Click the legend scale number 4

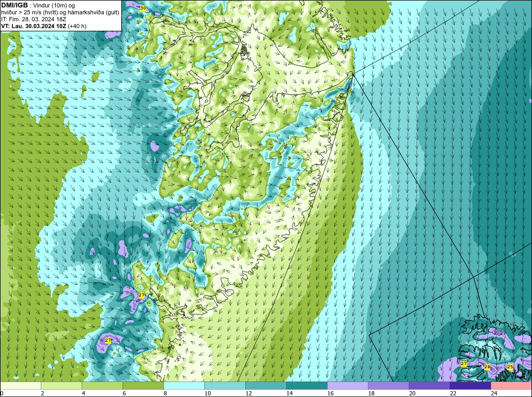pyautogui.click(x=84, y=393)
